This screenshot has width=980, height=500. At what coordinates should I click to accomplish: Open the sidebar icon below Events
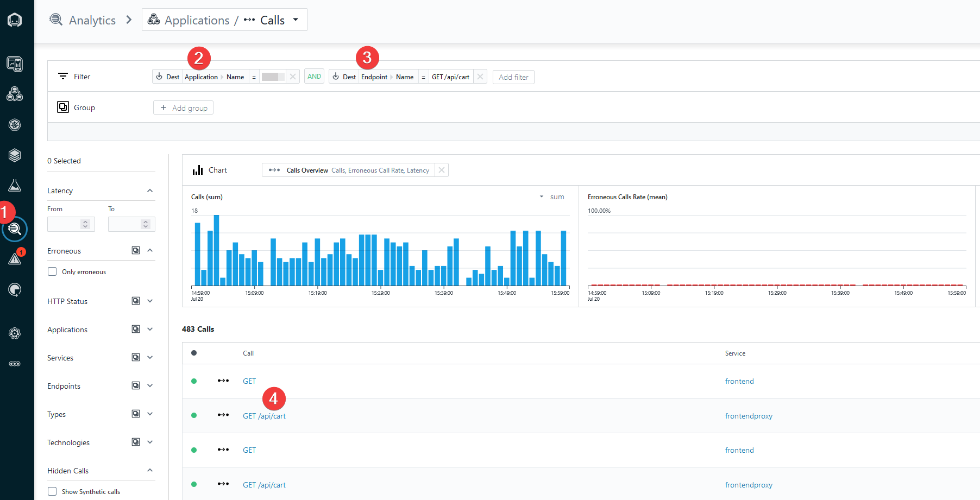(15, 289)
